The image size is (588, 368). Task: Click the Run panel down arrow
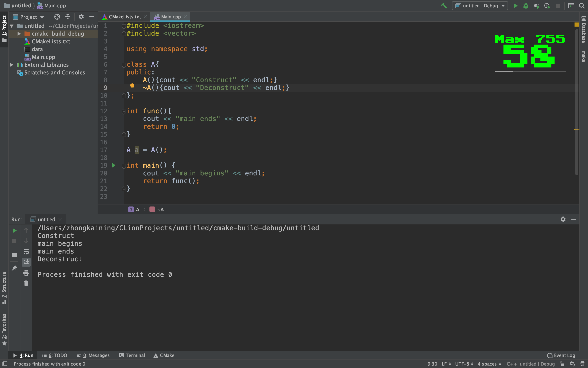pos(26,241)
